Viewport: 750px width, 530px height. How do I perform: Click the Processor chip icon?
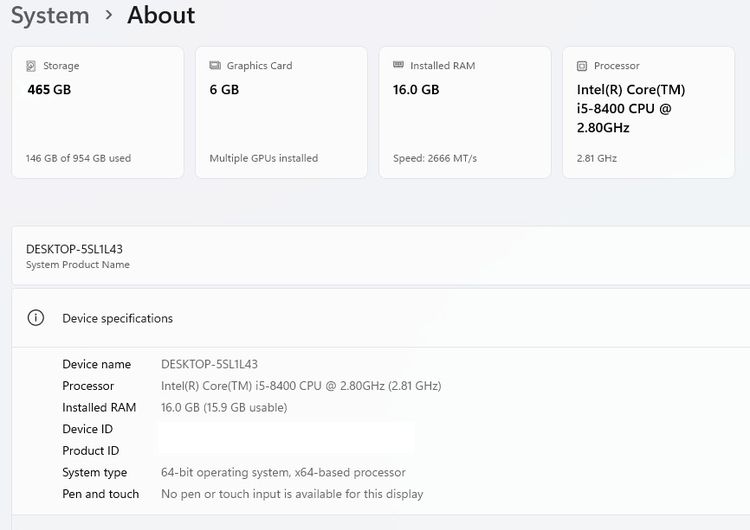pos(582,66)
